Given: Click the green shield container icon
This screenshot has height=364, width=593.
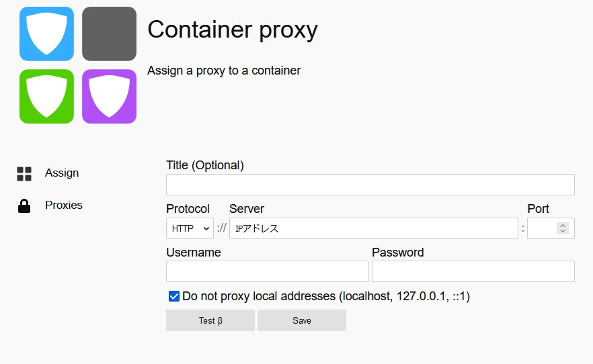Looking at the screenshot, I should [46, 96].
